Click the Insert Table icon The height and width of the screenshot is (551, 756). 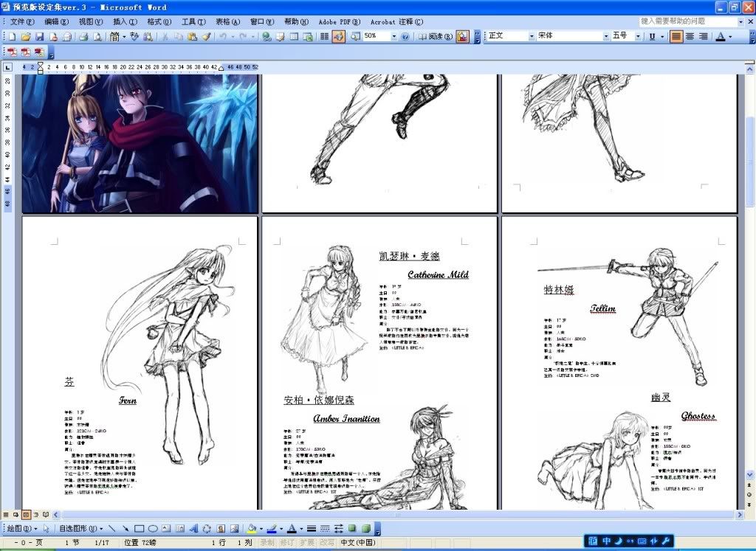click(294, 37)
